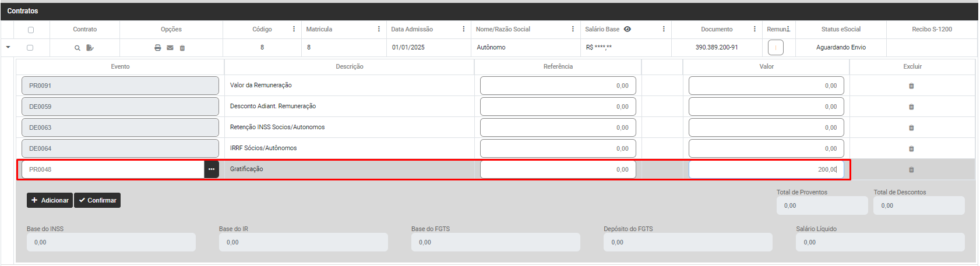Viewport: 980px width, 266px height.
Task: Print the contract using printer icon
Action: point(157,48)
